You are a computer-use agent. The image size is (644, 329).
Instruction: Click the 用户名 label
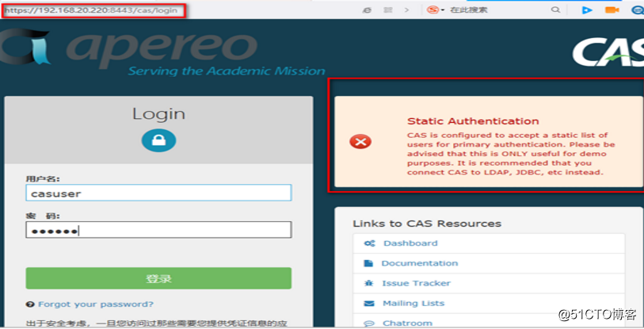point(43,179)
